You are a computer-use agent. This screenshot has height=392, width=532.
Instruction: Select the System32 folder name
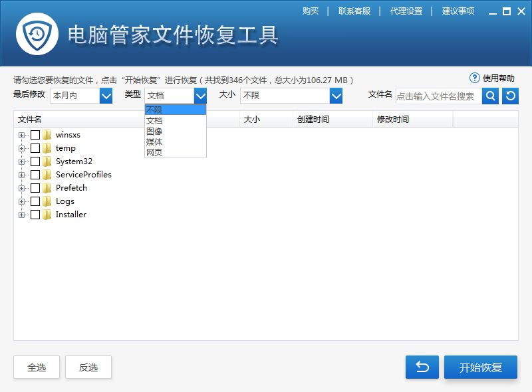click(74, 161)
